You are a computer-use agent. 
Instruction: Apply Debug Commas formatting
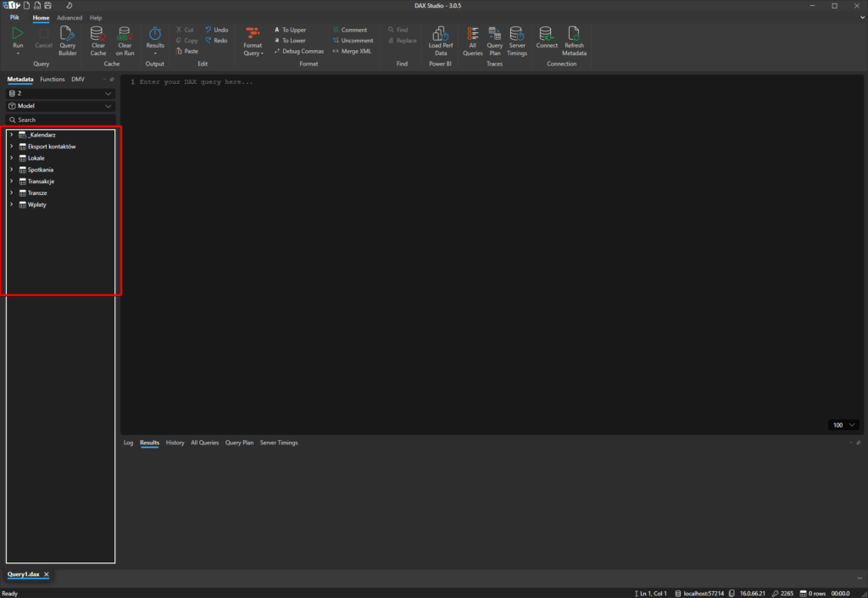(299, 51)
